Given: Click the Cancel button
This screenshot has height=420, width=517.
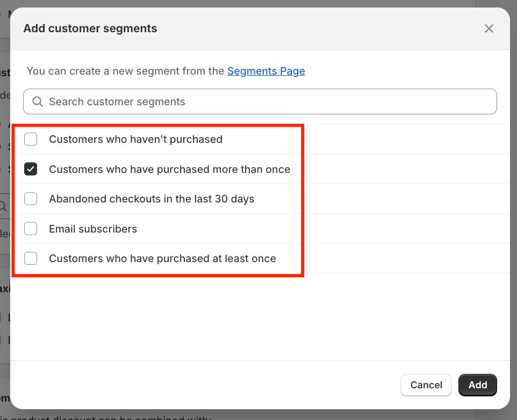Looking at the screenshot, I should 426,385.
